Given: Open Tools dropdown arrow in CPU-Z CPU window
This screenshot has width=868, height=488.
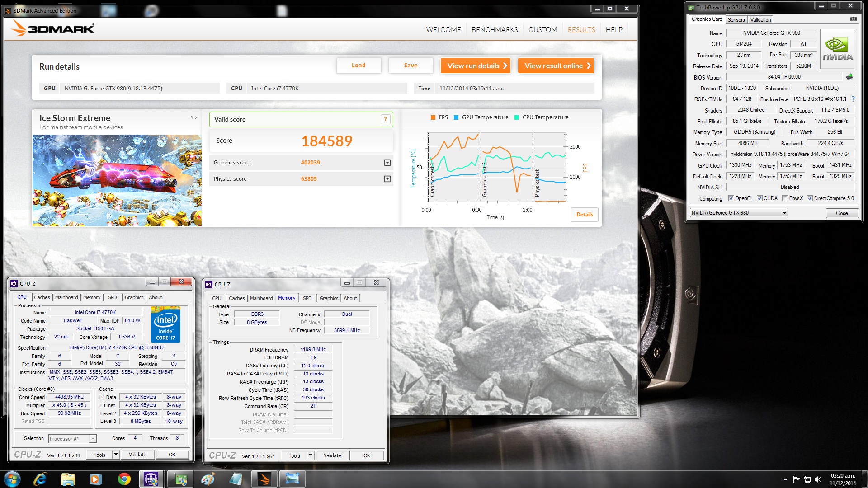Looking at the screenshot, I should tap(116, 455).
